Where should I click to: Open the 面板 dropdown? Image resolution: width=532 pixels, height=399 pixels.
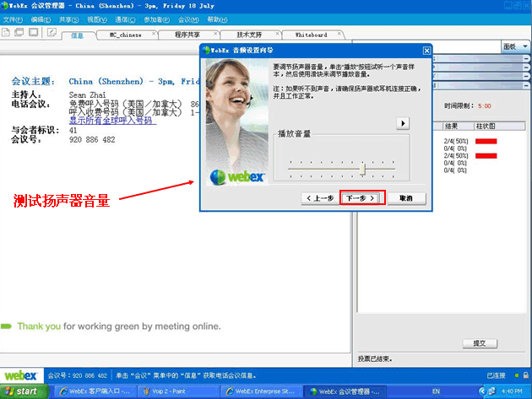[515, 46]
